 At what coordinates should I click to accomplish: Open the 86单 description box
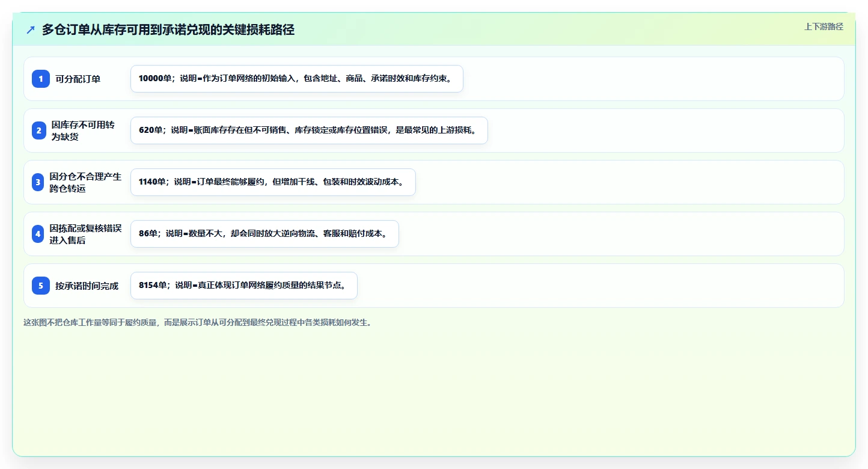[x=264, y=234]
